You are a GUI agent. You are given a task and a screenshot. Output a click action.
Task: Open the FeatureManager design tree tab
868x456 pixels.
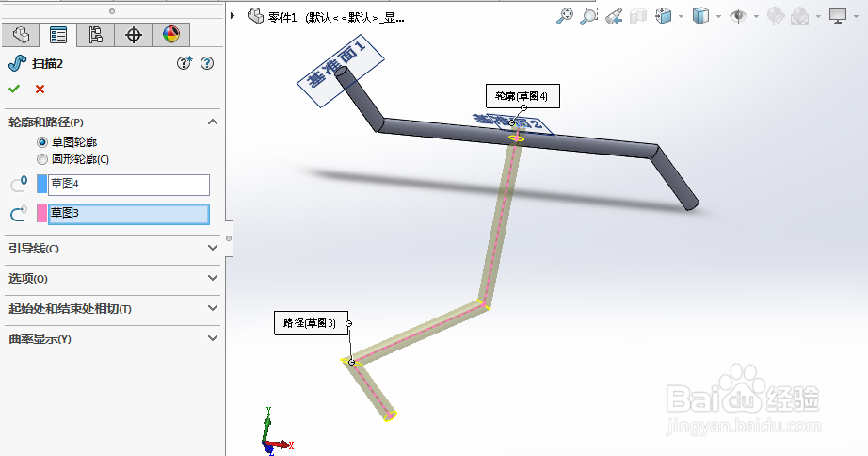point(21,35)
